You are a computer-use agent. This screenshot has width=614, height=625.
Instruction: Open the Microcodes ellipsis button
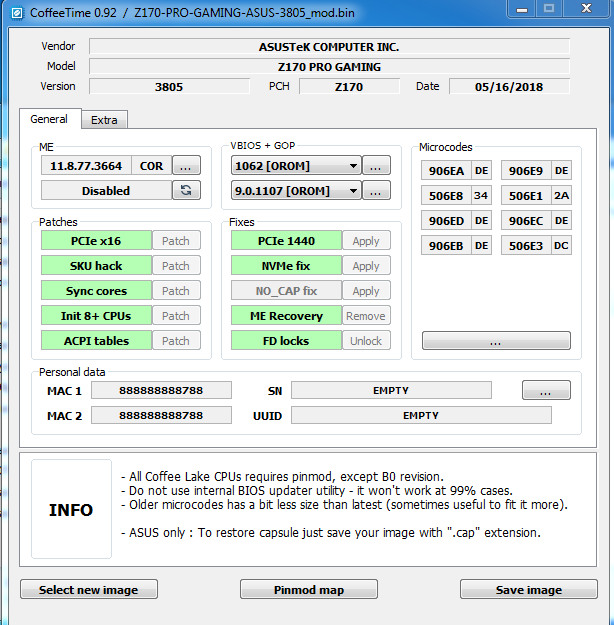coord(496,340)
